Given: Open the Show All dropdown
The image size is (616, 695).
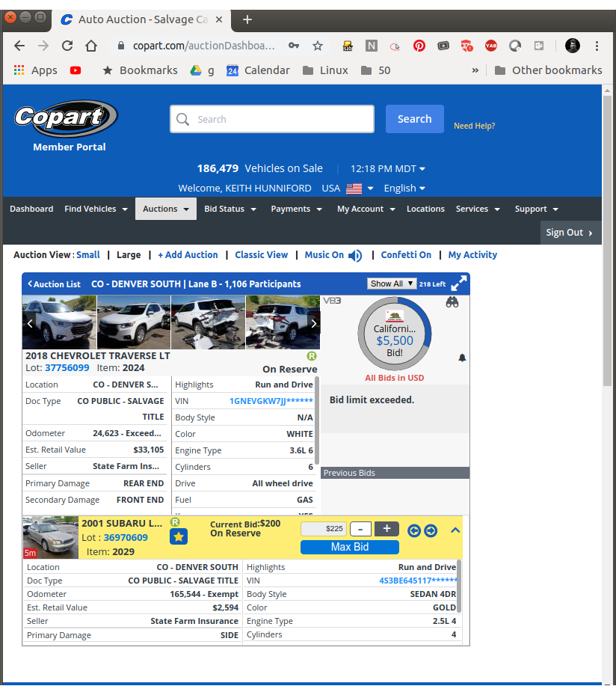Looking at the screenshot, I should [392, 284].
